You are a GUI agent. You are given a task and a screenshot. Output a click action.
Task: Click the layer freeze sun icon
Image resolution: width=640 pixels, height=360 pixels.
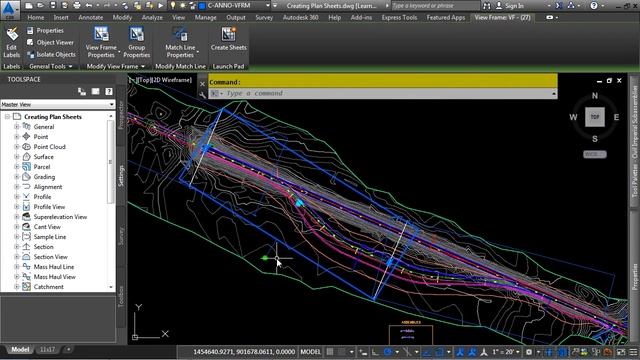(182, 6)
